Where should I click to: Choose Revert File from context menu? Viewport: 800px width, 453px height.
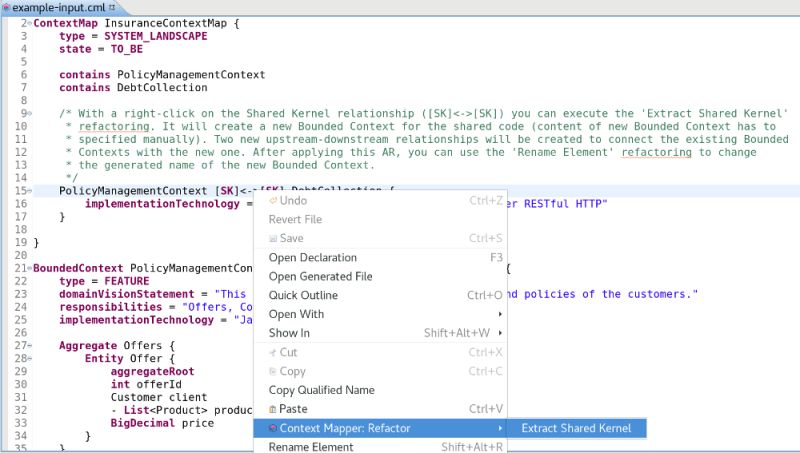tap(295, 219)
